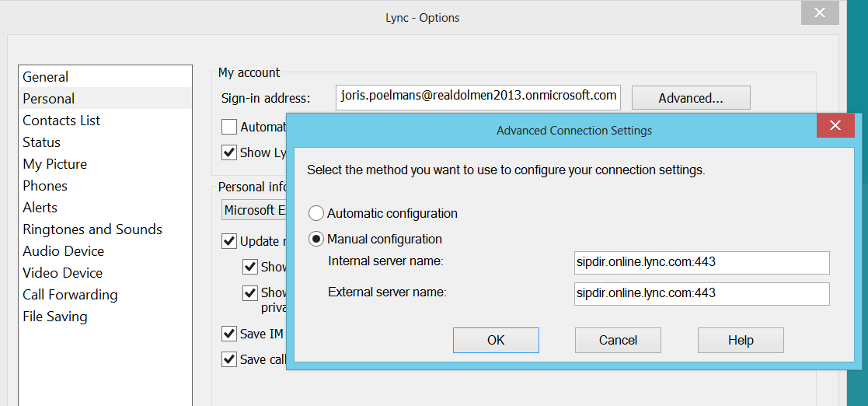Click the Sign-in address field
Screen dimensions: 868x406
coord(478,97)
